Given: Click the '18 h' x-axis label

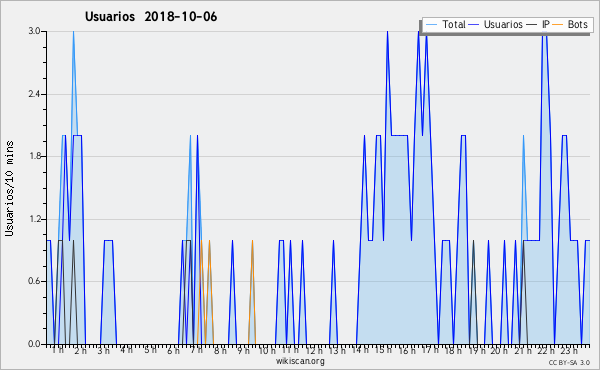Looking at the screenshot, I should 453,350.
